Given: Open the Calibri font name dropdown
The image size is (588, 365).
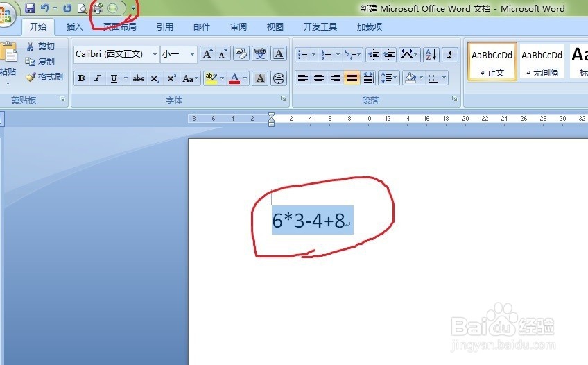Looking at the screenshot, I should 155,54.
